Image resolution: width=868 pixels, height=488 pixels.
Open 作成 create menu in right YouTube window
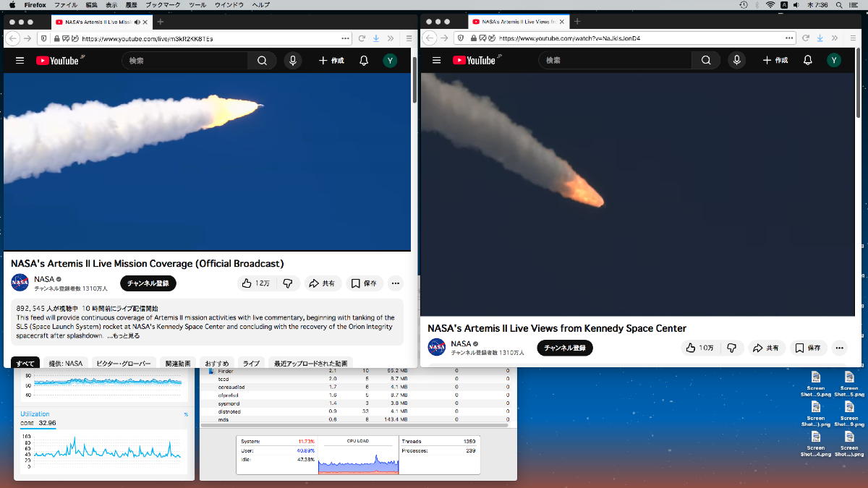[x=775, y=61]
